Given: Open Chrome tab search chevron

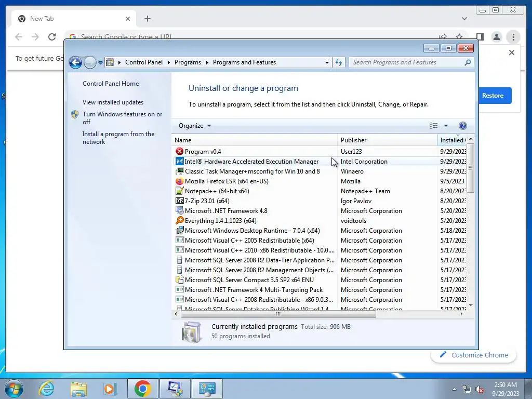Looking at the screenshot, I should click(x=464, y=19).
